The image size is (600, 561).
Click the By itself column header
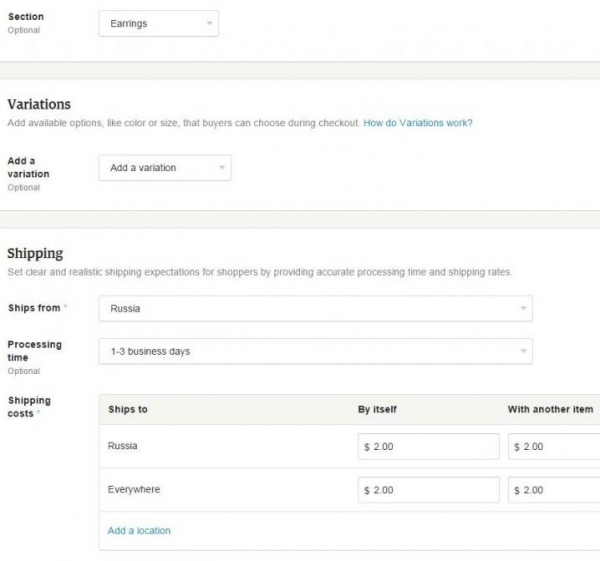coord(377,409)
